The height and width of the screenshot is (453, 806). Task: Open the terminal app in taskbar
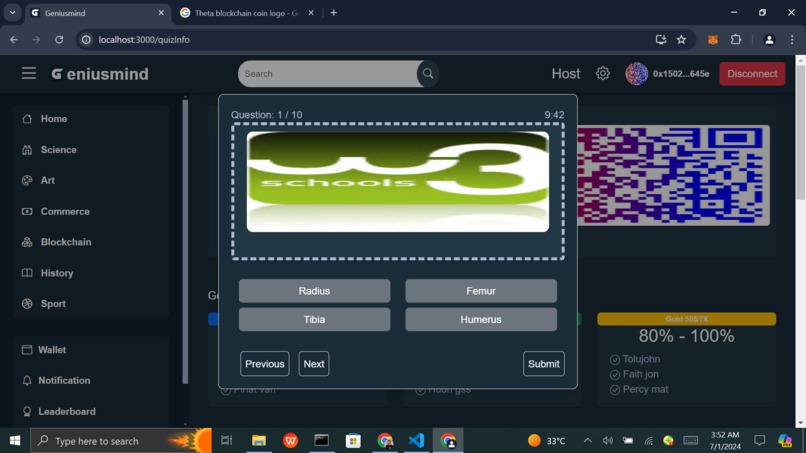pyautogui.click(x=322, y=440)
